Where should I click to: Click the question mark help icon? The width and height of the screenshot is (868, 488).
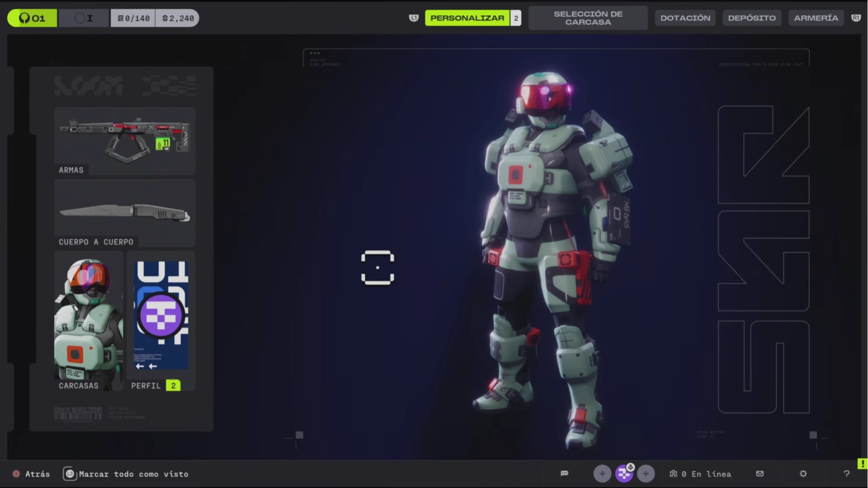point(846,474)
